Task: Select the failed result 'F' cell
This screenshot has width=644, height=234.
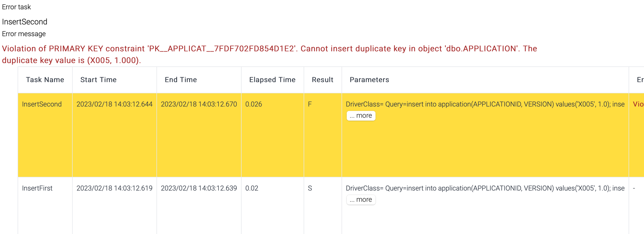Action: (310, 104)
